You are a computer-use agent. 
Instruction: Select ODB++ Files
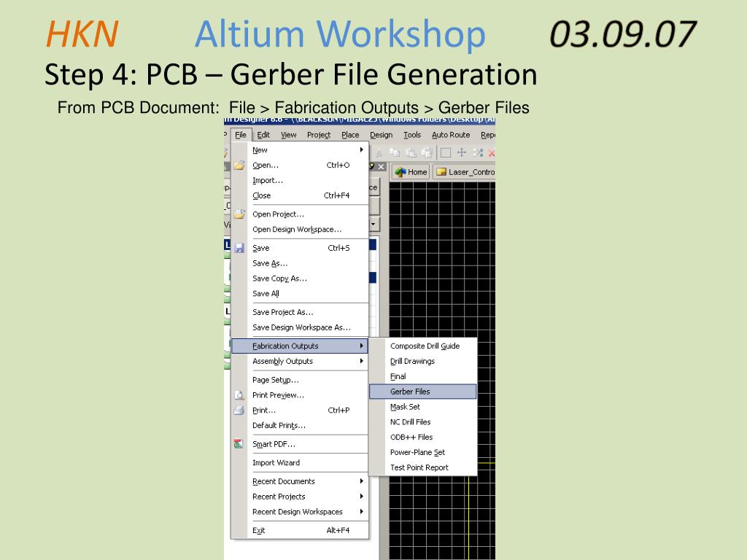click(x=422, y=437)
